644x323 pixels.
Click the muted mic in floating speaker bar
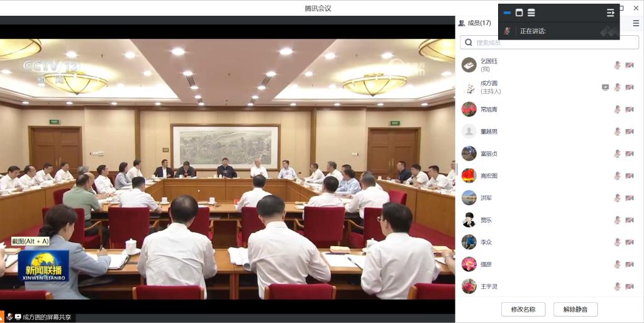(508, 31)
